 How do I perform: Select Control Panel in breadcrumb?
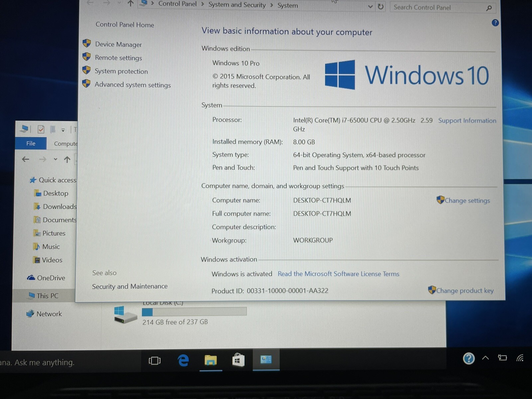[178, 4]
